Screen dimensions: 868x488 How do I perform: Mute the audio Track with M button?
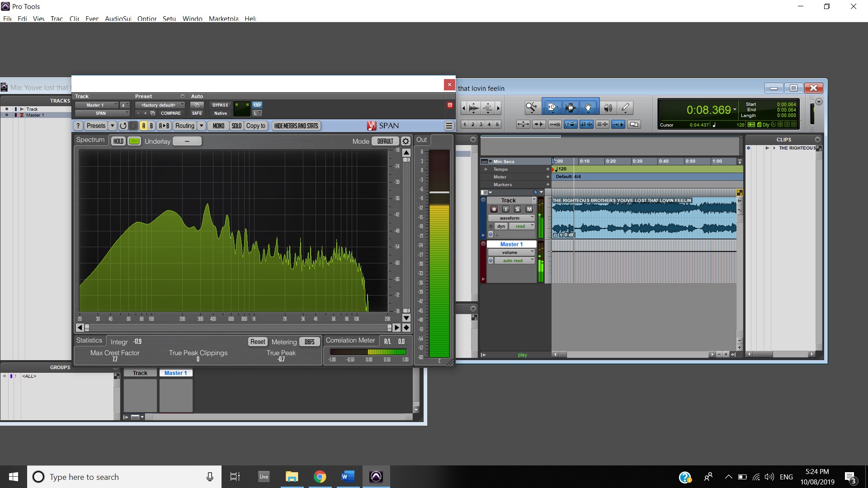coord(529,209)
